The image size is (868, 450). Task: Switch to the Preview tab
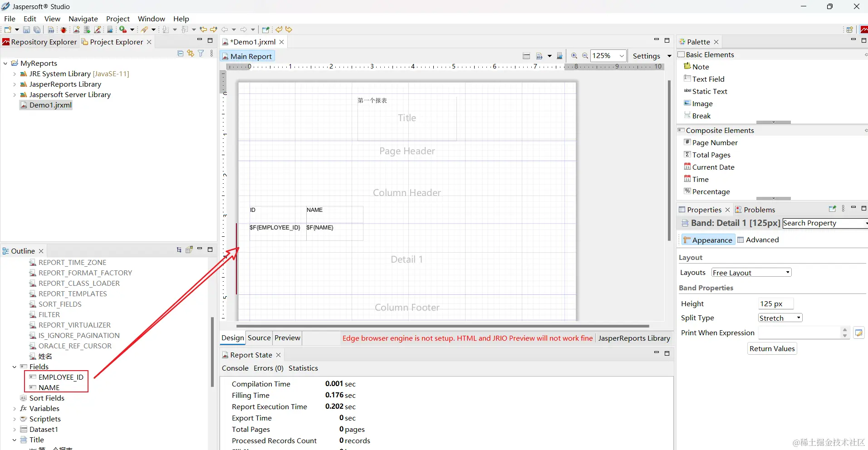pos(287,338)
